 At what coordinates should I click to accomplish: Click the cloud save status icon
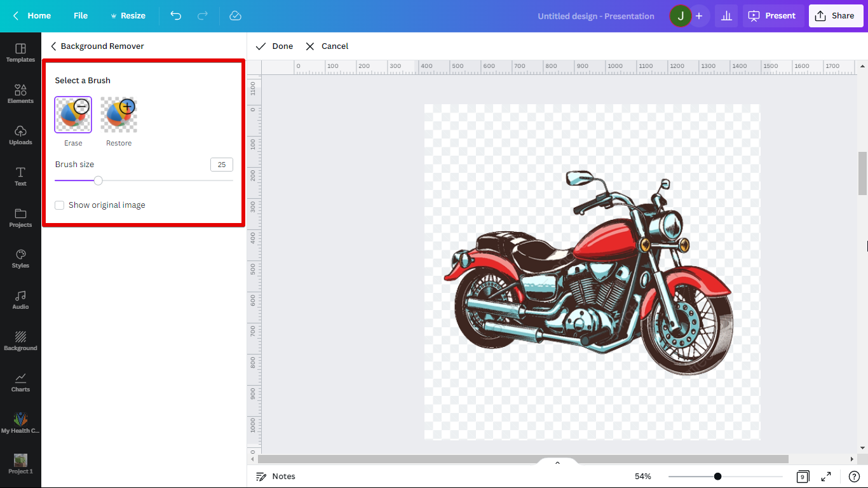(x=235, y=16)
